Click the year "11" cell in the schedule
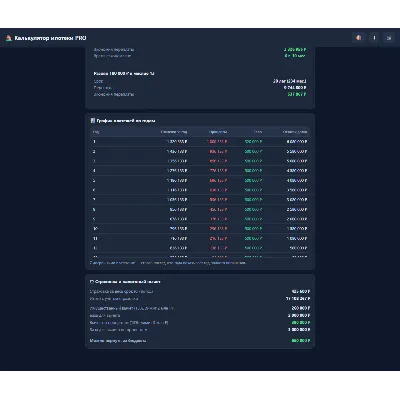 click(95, 239)
